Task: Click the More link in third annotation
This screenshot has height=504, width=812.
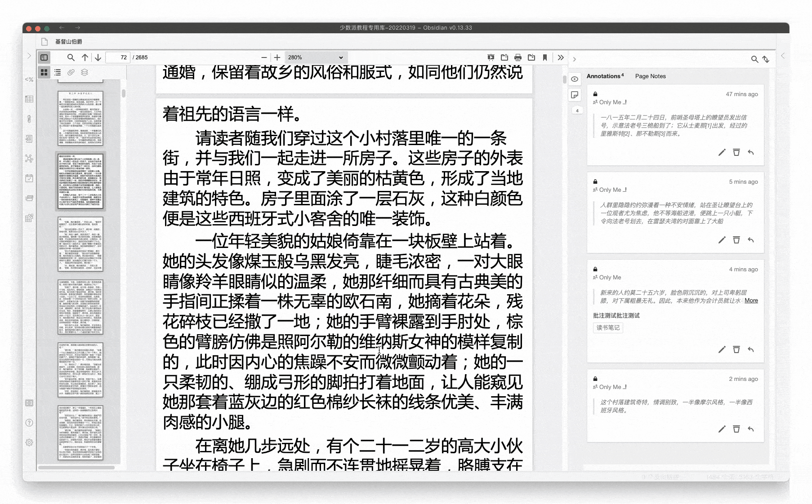Action: [x=751, y=301]
